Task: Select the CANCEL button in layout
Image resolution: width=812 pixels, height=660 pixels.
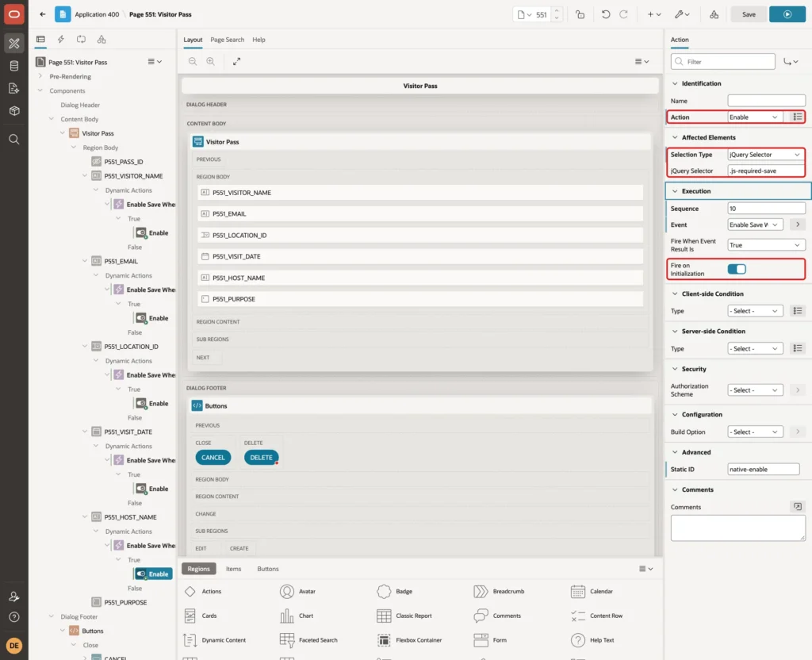Action: tap(213, 458)
